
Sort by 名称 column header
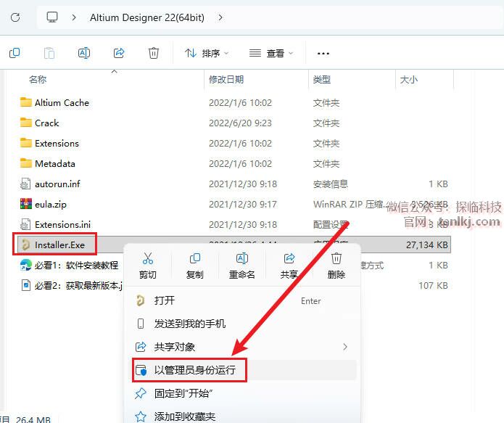38,79
